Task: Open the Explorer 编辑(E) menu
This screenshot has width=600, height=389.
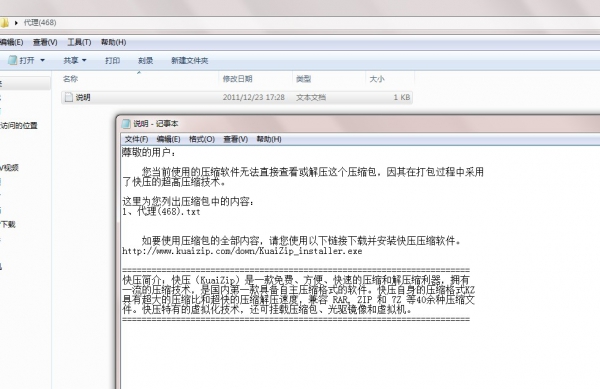Action: coord(11,42)
